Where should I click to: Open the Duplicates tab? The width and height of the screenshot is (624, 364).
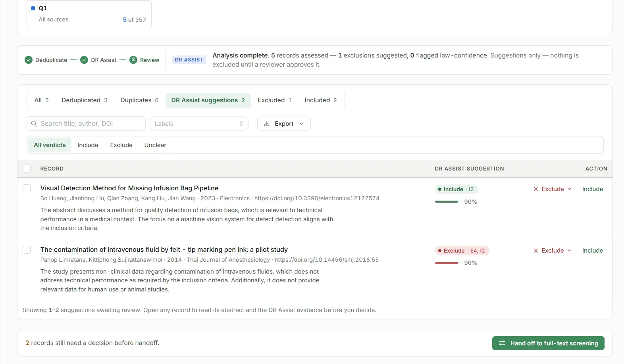pos(139,100)
